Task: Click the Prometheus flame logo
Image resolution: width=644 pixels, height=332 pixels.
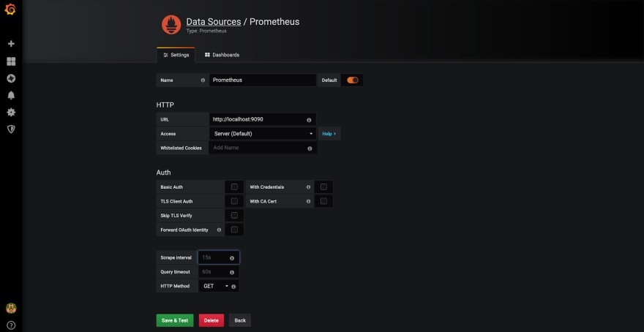Action: click(x=171, y=25)
